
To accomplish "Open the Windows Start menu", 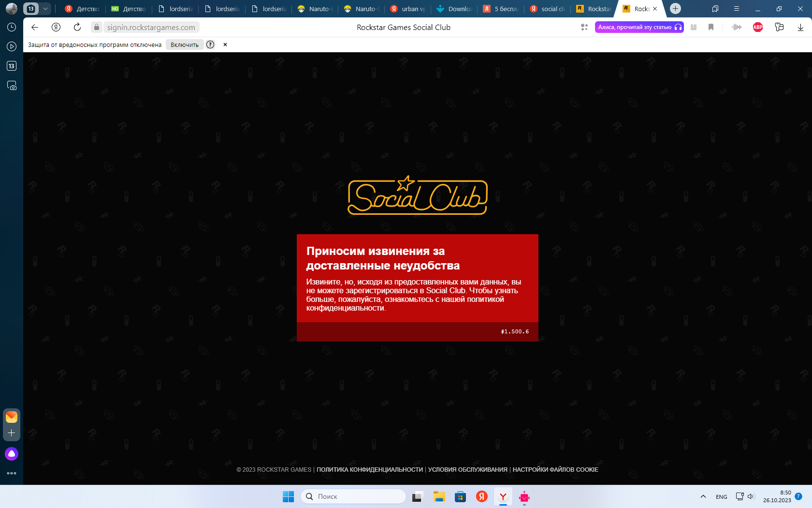I will pyautogui.click(x=288, y=496).
